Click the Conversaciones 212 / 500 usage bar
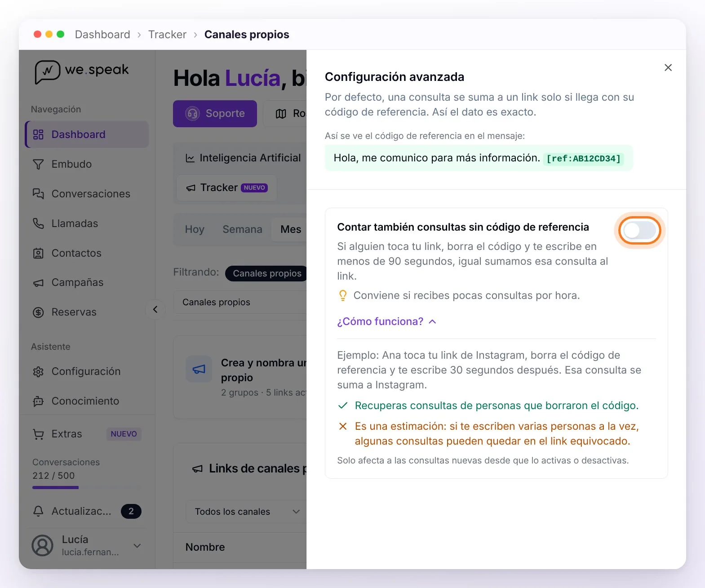This screenshot has height=588, width=705. click(x=86, y=487)
